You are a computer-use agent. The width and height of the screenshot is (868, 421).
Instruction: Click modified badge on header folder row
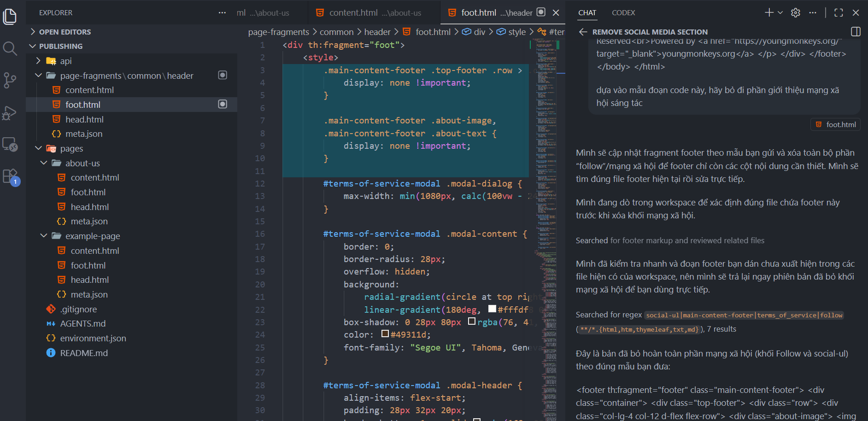point(223,75)
